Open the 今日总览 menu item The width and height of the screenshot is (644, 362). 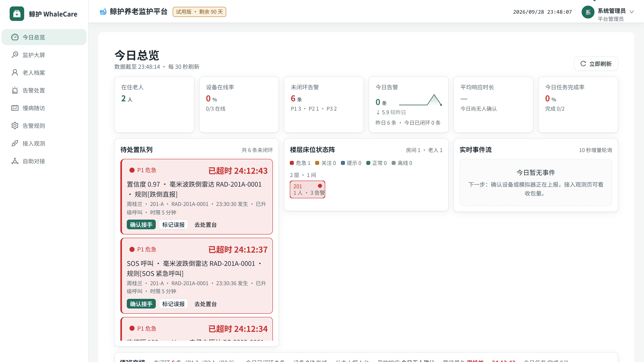point(44,37)
